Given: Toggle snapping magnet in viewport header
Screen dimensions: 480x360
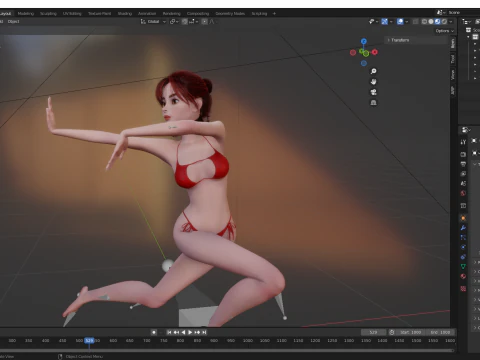Looking at the screenshot, I should click(184, 22).
